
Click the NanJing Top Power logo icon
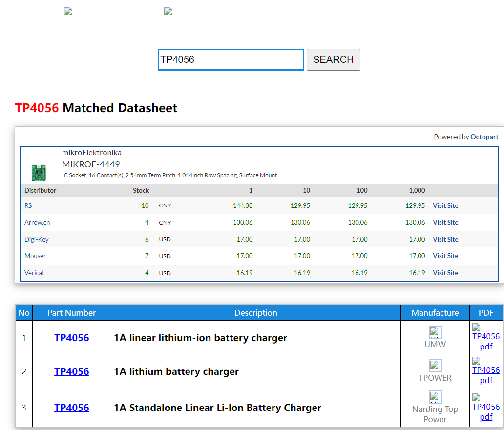pyautogui.click(x=435, y=397)
